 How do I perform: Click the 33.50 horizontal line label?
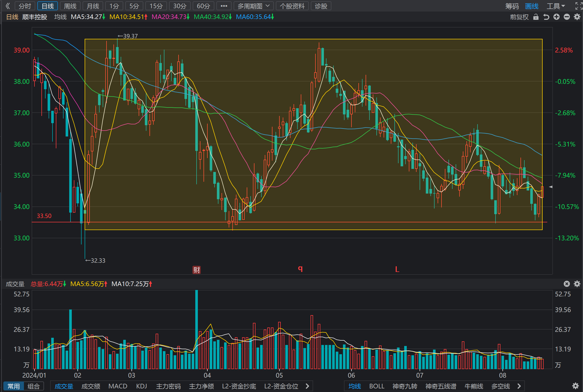click(44, 216)
